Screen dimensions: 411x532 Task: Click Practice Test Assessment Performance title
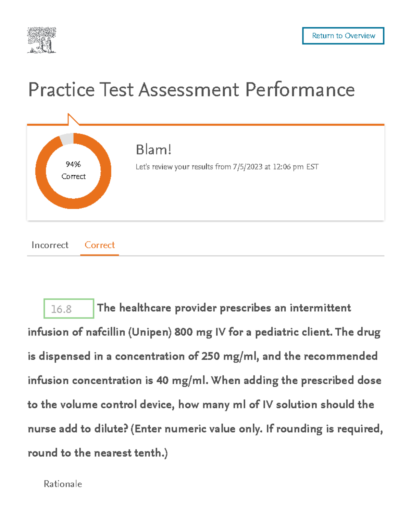point(192,89)
